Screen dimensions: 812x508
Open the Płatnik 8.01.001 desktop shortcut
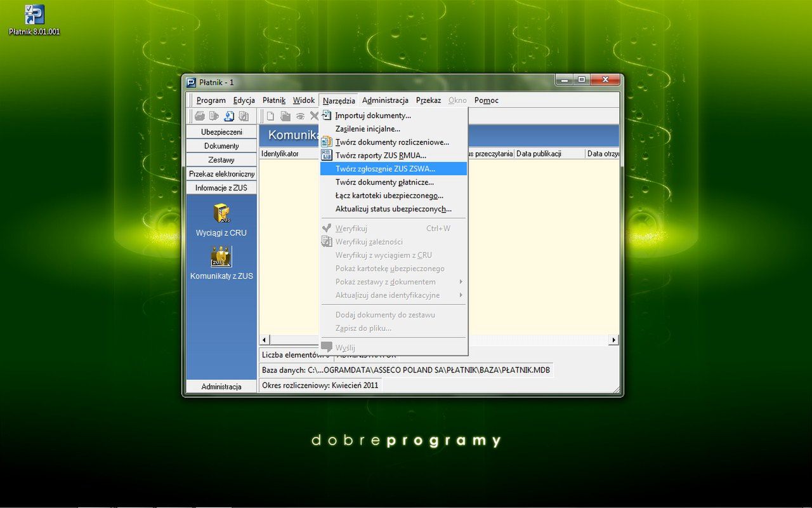(34, 20)
